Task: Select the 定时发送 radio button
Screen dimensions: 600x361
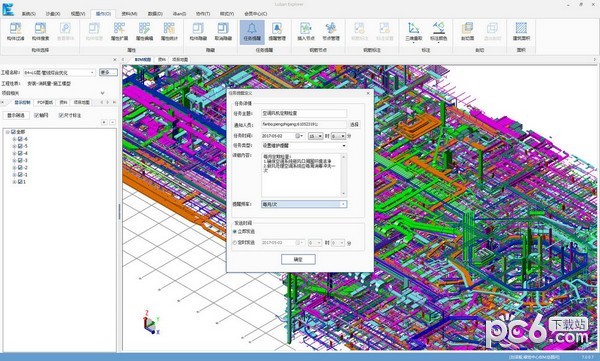Action: tap(235, 243)
